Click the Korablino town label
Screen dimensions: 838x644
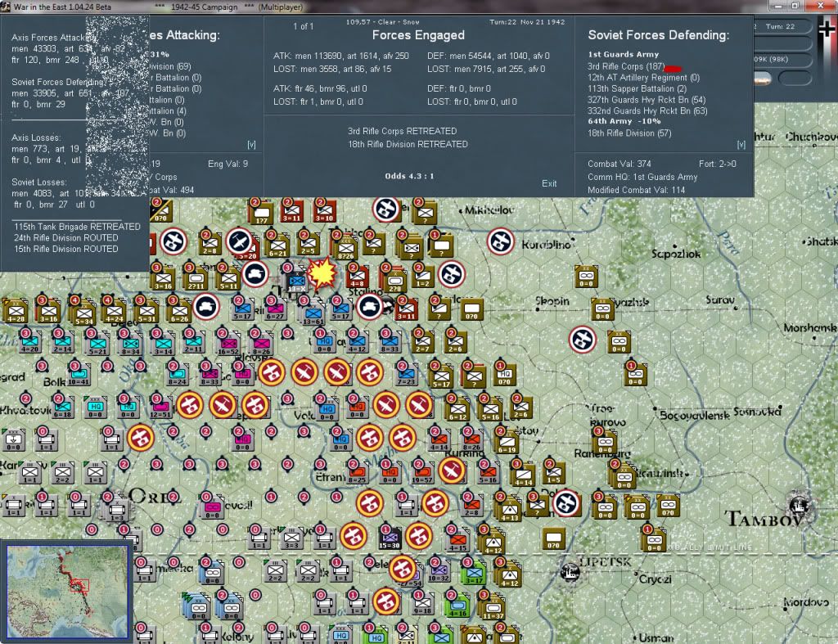[x=546, y=244]
